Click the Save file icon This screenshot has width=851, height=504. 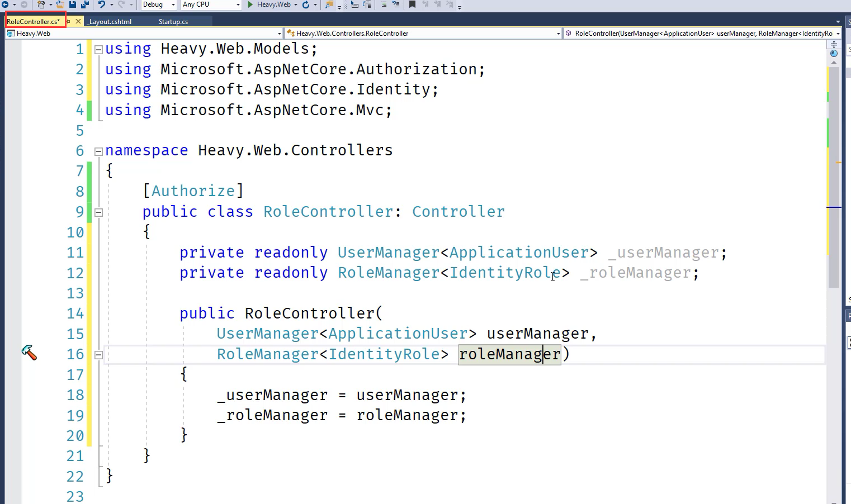(x=73, y=4)
